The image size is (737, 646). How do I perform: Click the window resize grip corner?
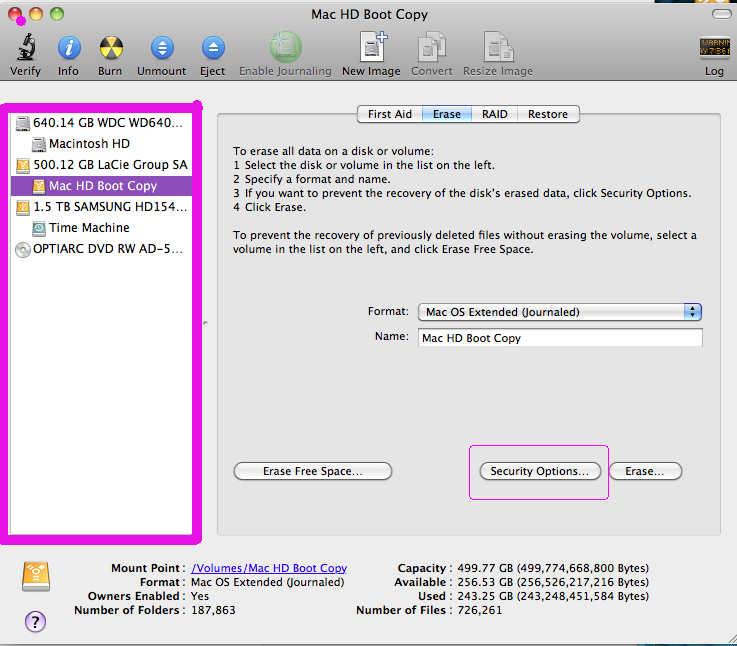click(731, 639)
